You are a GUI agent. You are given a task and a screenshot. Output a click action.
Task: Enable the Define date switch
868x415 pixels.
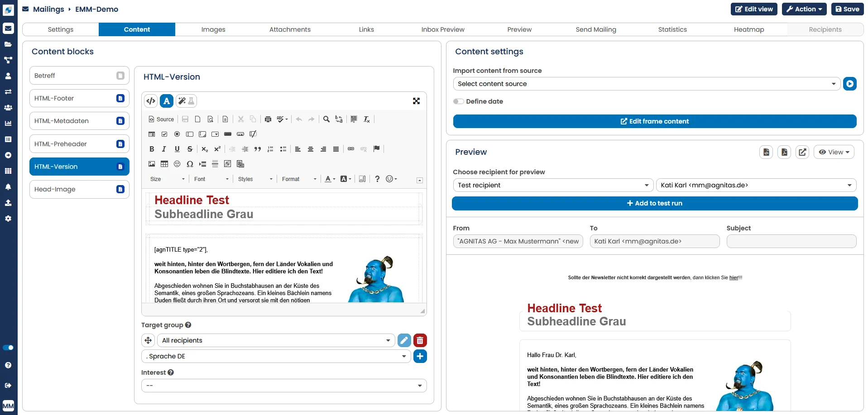pos(459,101)
